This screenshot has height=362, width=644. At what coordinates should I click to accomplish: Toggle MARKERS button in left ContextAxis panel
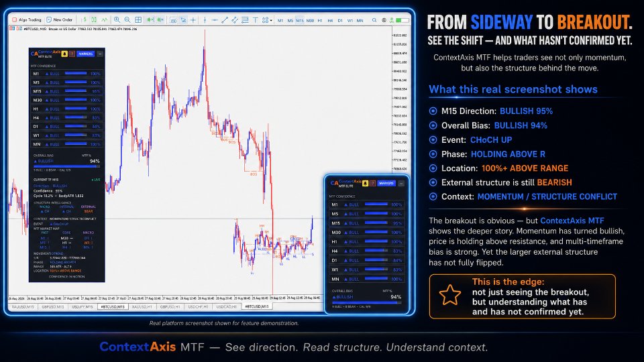point(85,54)
